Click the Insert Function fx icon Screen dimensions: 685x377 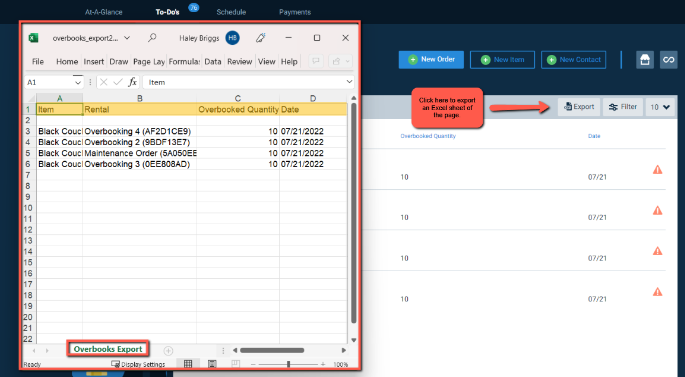click(132, 82)
